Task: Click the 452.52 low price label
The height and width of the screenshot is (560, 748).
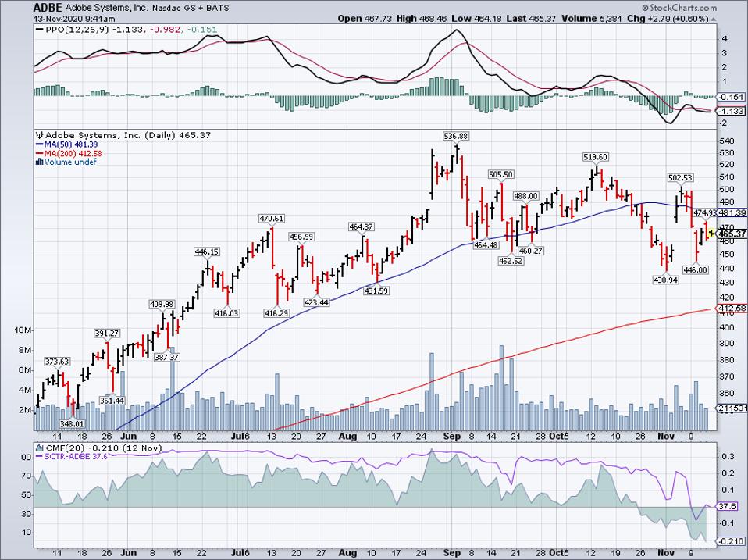Action: pos(511,261)
